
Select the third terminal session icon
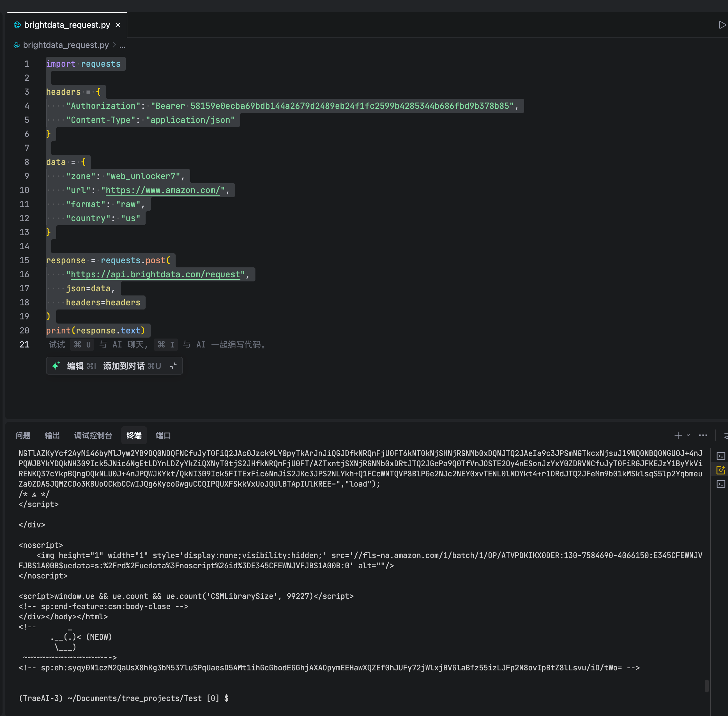click(x=720, y=484)
